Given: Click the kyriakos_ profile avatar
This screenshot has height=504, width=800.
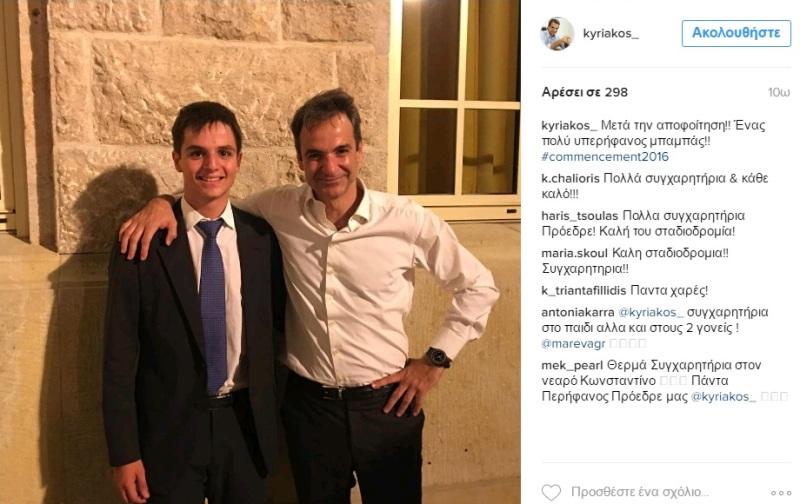Looking at the screenshot, I should (557, 34).
